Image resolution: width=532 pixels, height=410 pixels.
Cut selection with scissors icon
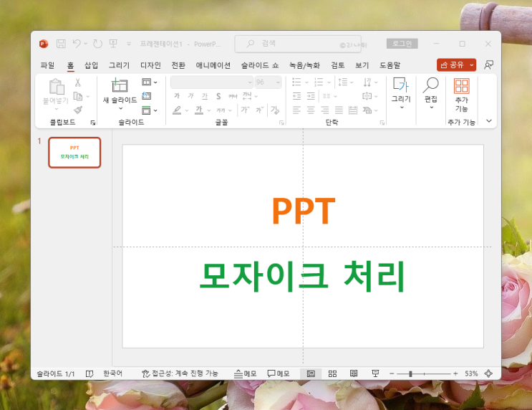pyautogui.click(x=78, y=82)
